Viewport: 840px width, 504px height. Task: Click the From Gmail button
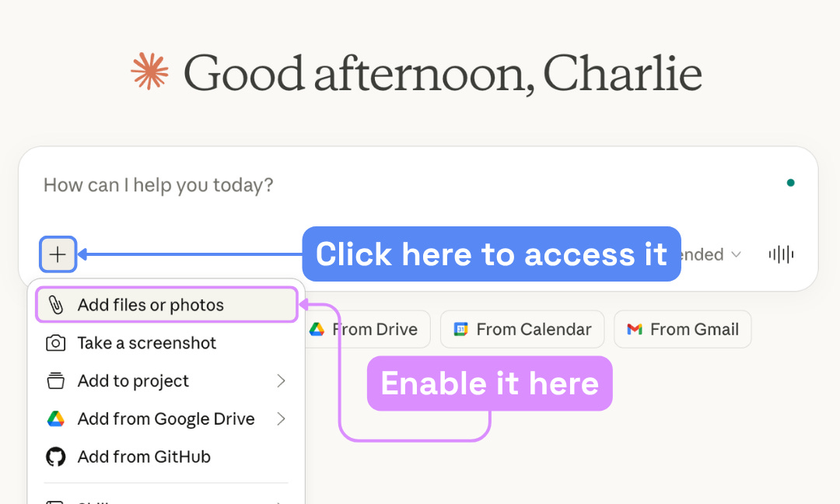682,329
